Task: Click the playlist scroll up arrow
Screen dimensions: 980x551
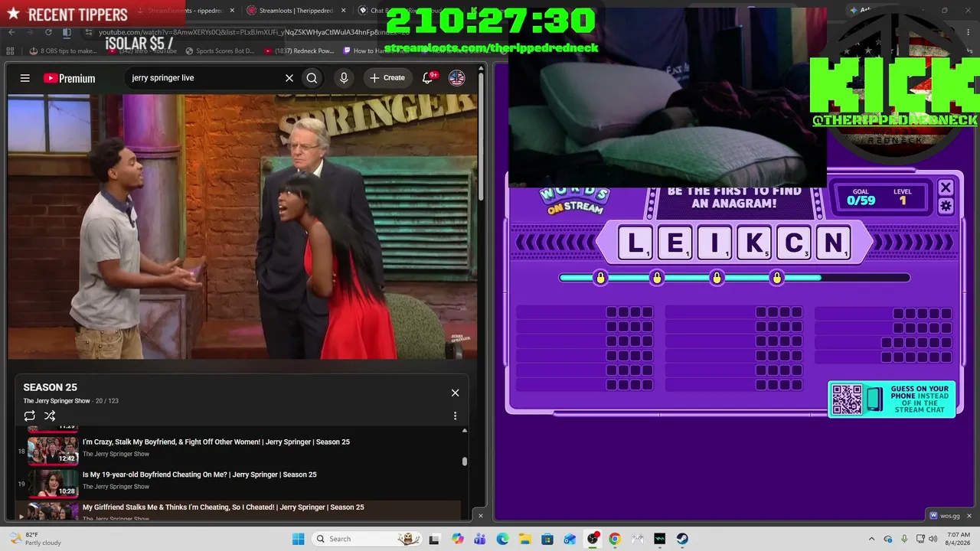Action: (464, 430)
